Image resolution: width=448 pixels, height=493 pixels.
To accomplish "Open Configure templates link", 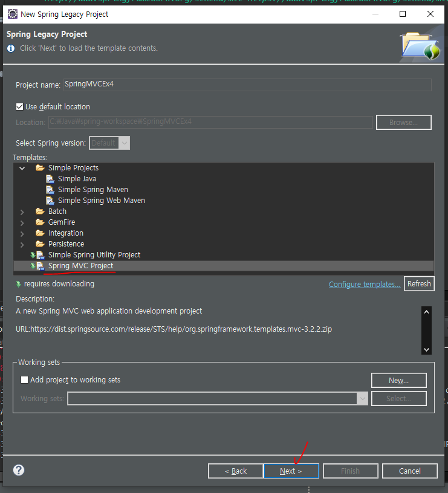I will tap(365, 284).
